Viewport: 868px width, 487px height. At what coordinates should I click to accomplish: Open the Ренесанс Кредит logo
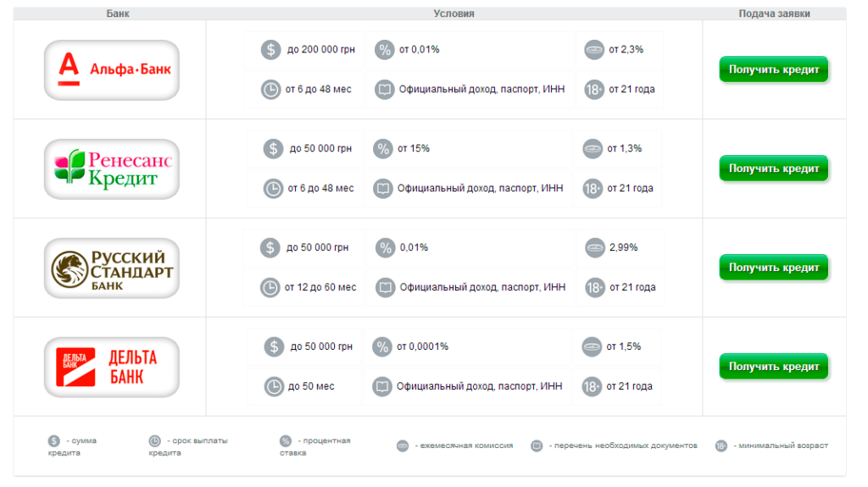coord(112,169)
